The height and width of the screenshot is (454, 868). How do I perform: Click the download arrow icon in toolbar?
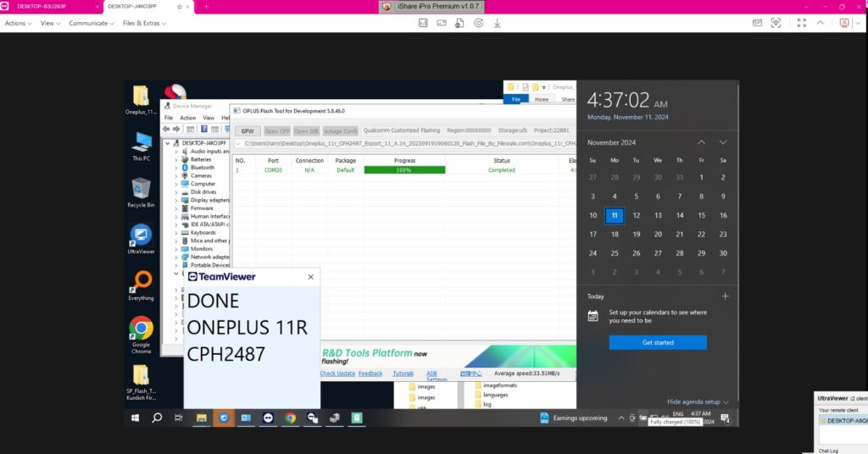[x=497, y=23]
